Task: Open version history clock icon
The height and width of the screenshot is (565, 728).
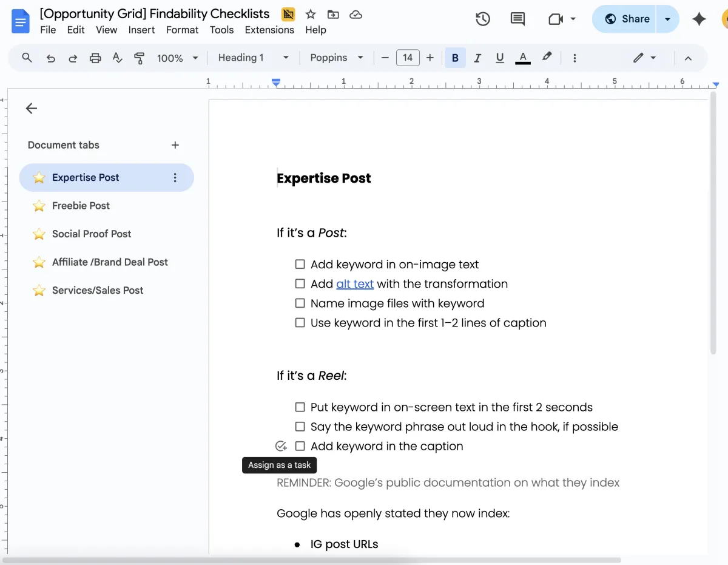Action: point(482,19)
